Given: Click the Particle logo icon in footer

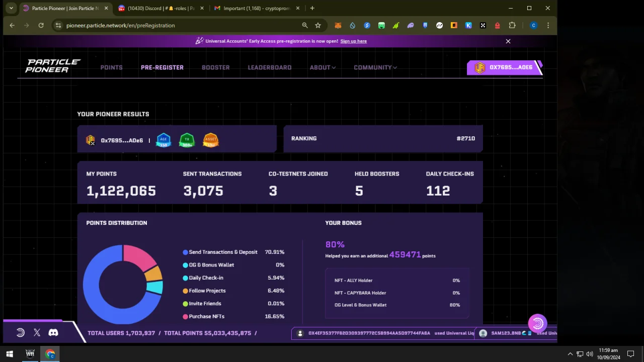Looking at the screenshot, I should [x=21, y=332].
